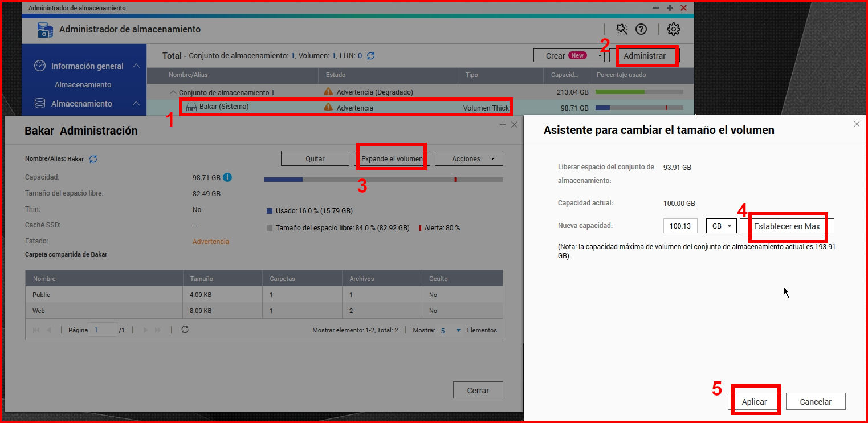
Task: Click the Administrar button
Action: coord(644,56)
